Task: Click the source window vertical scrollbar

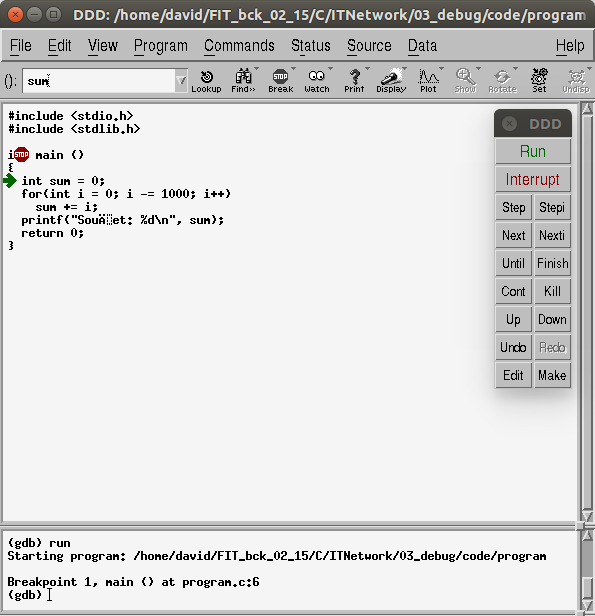Action: pyautogui.click(x=587, y=312)
